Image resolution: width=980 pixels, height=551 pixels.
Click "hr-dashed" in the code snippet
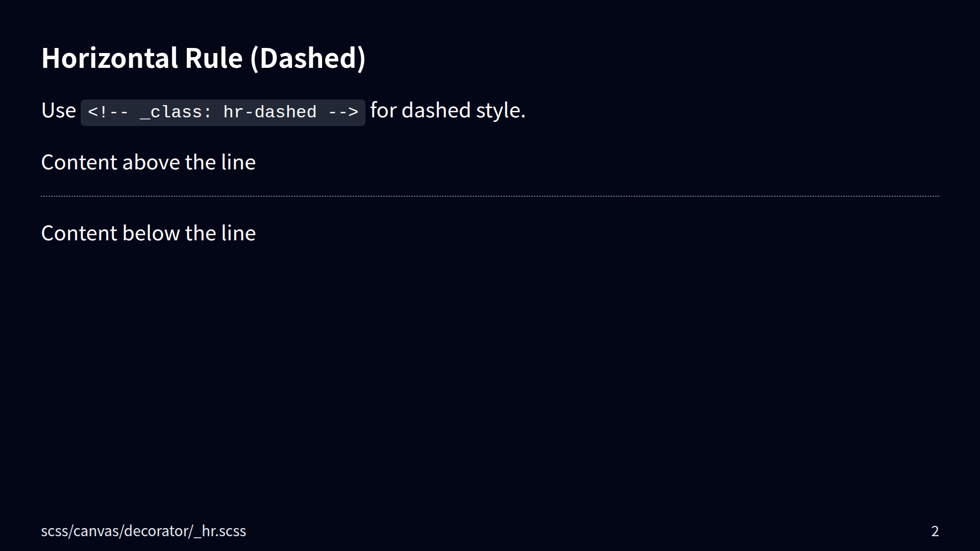[270, 112]
